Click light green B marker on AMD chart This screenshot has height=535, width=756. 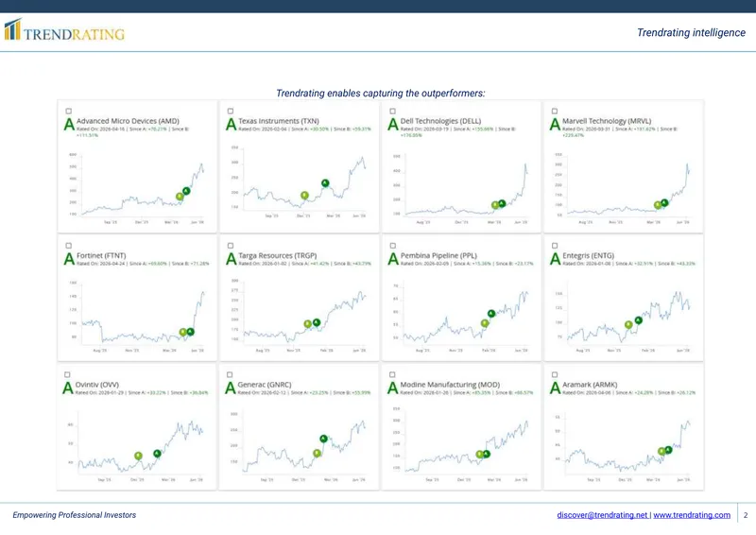[180, 197]
